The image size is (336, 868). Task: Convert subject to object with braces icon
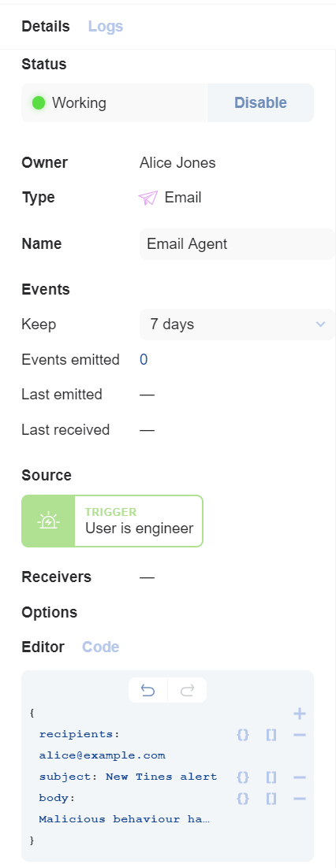pyautogui.click(x=243, y=777)
